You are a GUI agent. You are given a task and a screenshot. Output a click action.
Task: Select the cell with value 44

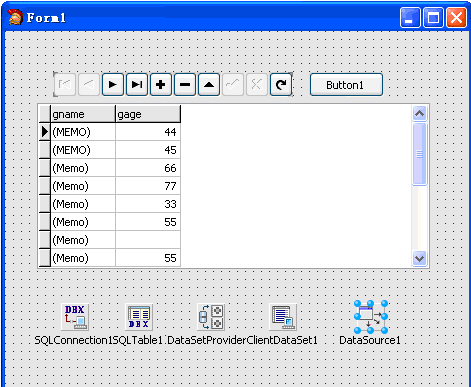pos(148,132)
